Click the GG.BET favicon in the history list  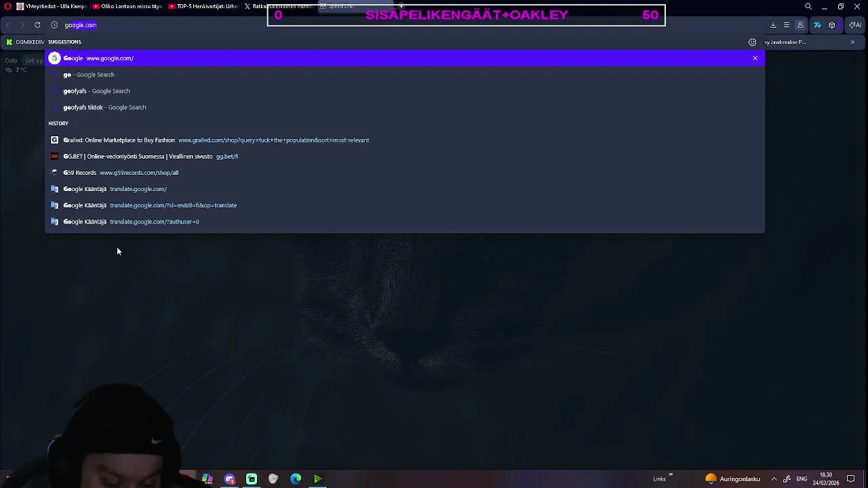[55, 157]
